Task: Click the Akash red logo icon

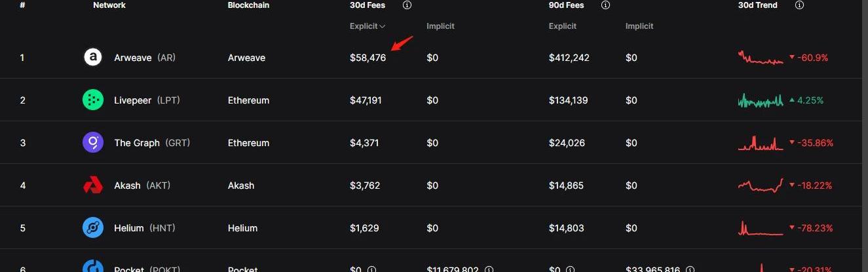Action: tap(93, 185)
